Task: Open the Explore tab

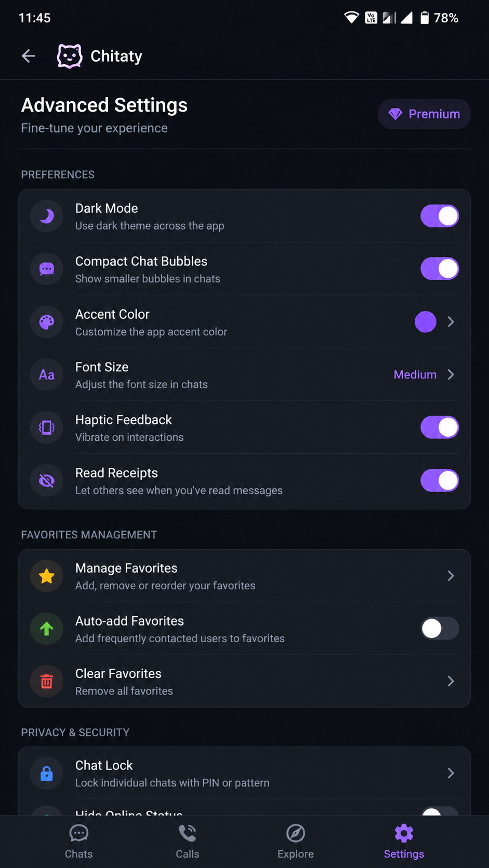Action: [x=296, y=842]
